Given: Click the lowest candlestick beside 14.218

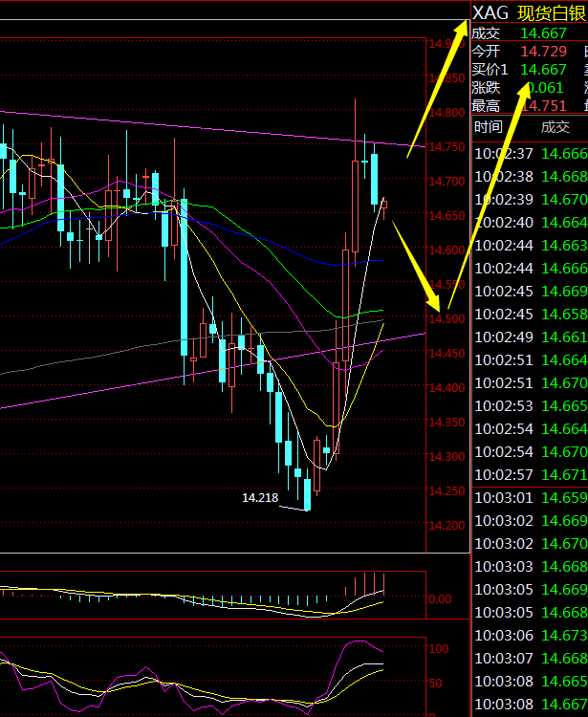Looking at the screenshot, I should point(307,494).
